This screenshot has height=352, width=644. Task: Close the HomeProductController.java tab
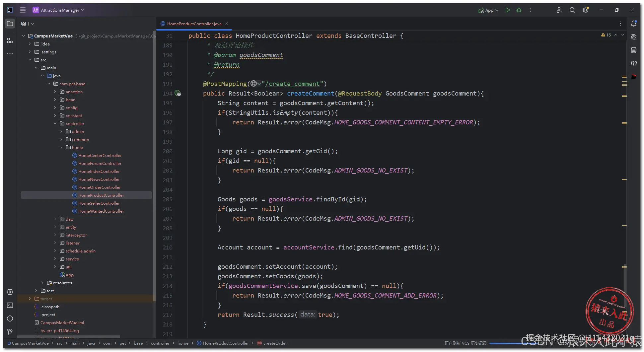pyautogui.click(x=227, y=24)
